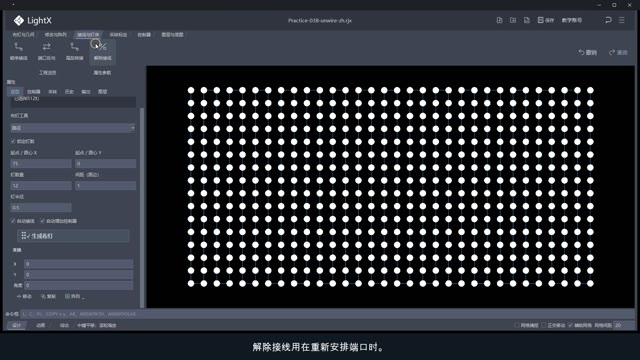Select the 顺序接线 sequential wiring tool
The image size is (640, 360).
[x=18, y=51]
